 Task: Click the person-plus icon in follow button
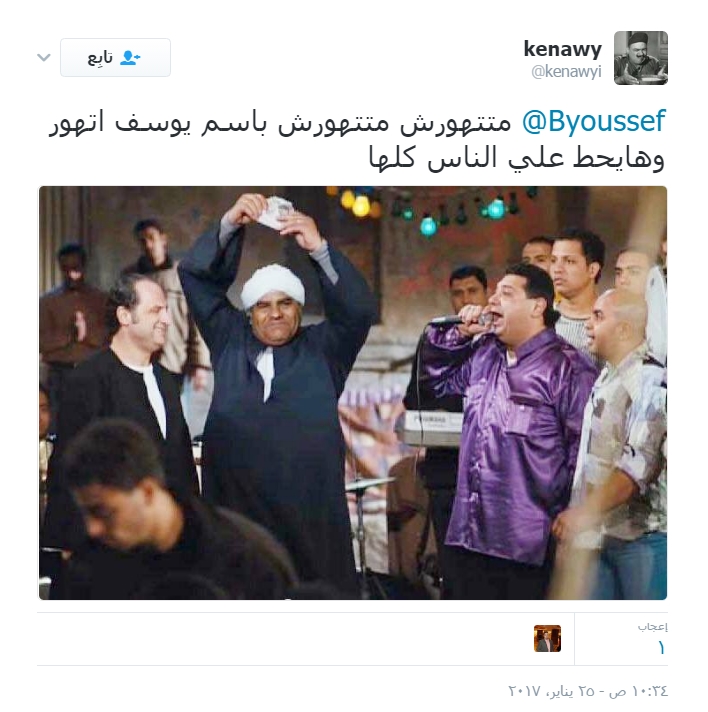tap(130, 58)
